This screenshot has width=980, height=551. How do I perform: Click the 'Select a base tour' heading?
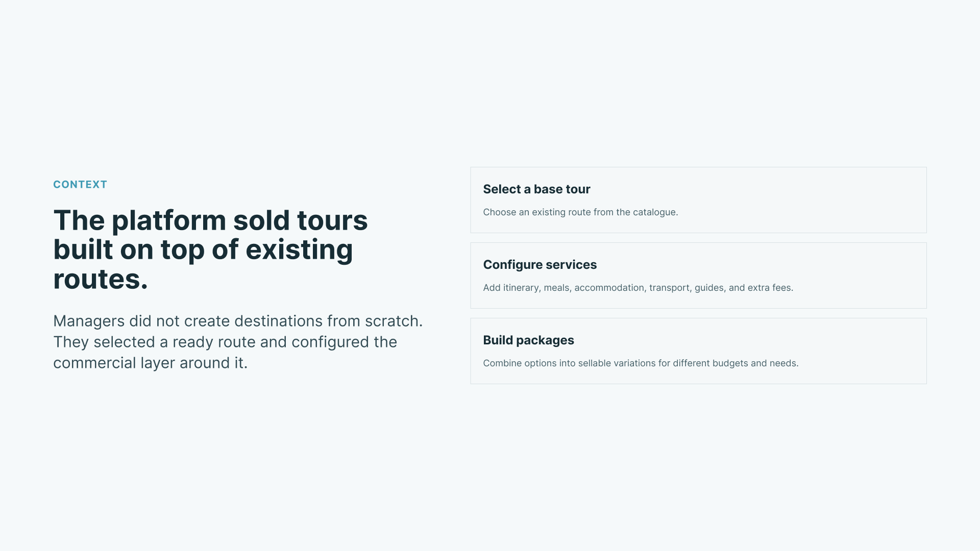tap(536, 189)
